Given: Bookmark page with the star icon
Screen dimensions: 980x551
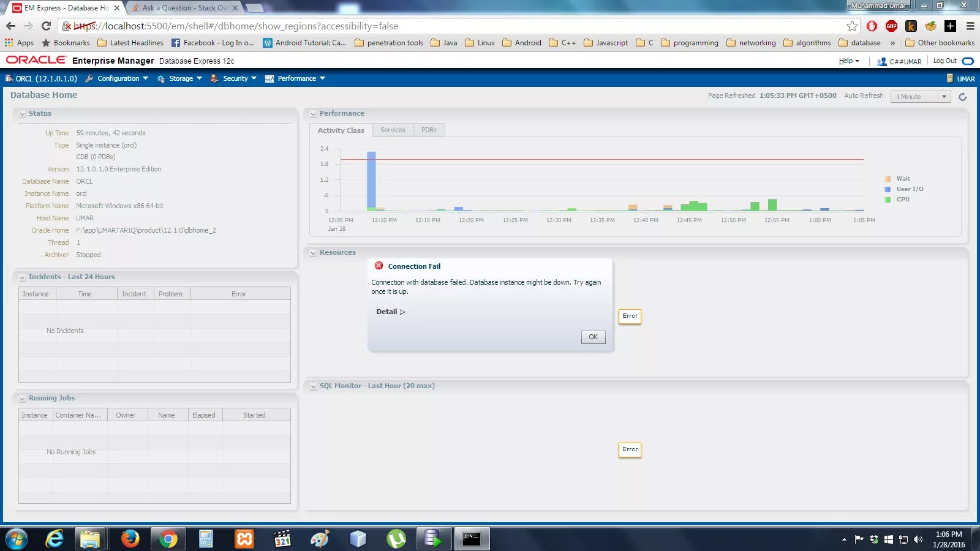Looking at the screenshot, I should [852, 26].
